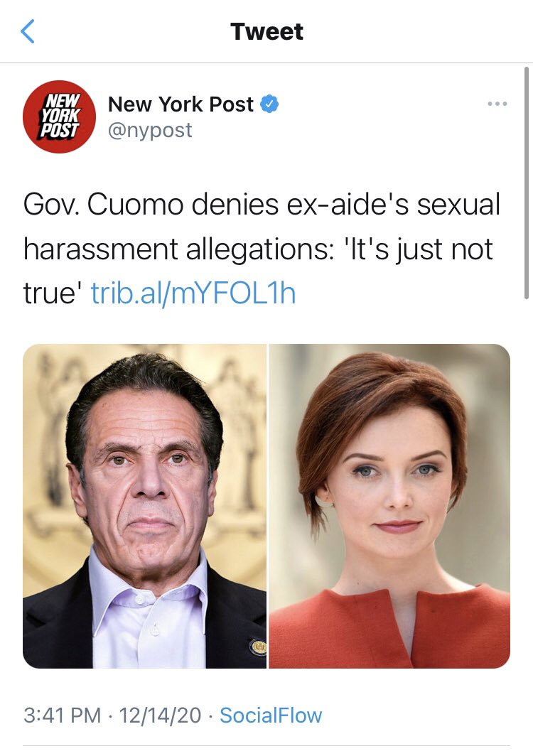Click the vertical scrollbar thumb
This screenshot has width=533, height=756.
coord(526,183)
